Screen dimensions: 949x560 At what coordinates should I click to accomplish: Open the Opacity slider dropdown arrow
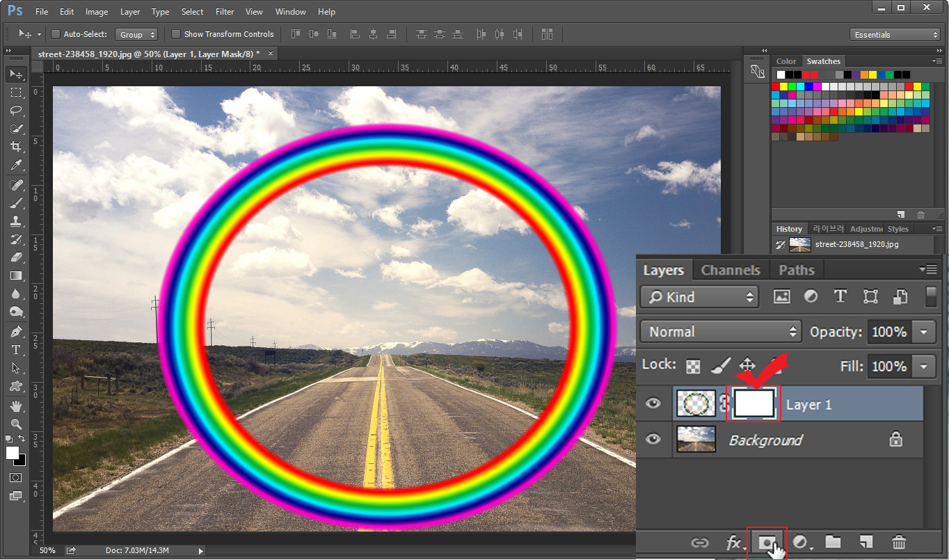(x=924, y=332)
